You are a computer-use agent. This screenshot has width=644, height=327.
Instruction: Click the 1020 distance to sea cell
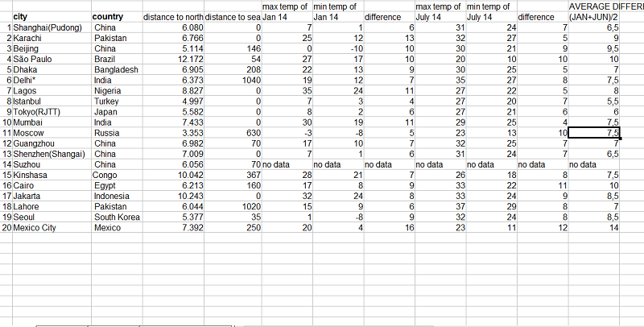(x=233, y=207)
